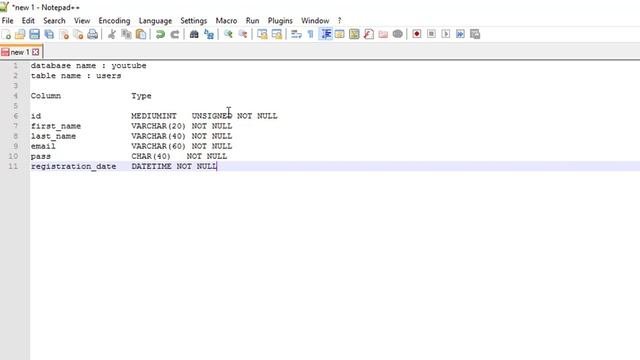Viewport: 640px width, 360px height.
Task: Toggle synchronized vertical scrolling icon
Action: point(262,34)
